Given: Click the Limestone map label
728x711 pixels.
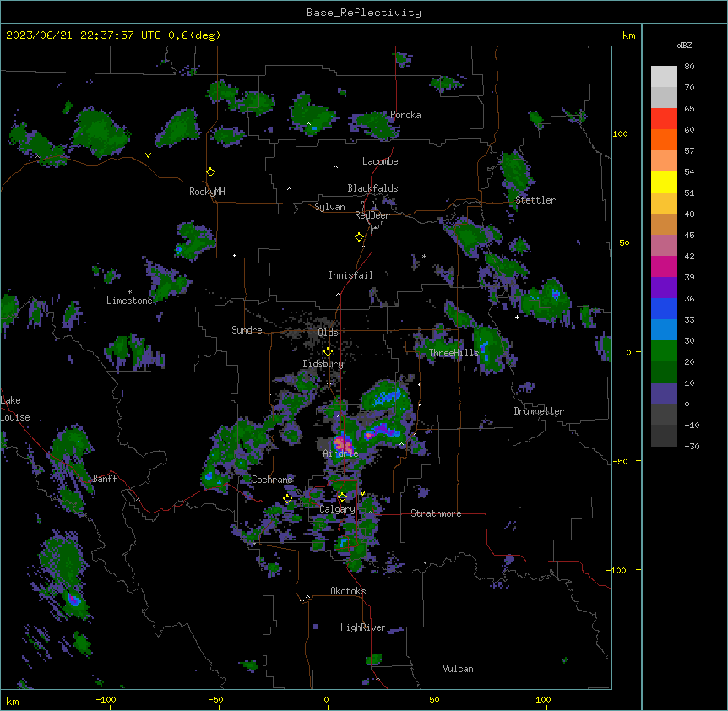Looking at the screenshot, I should [129, 301].
